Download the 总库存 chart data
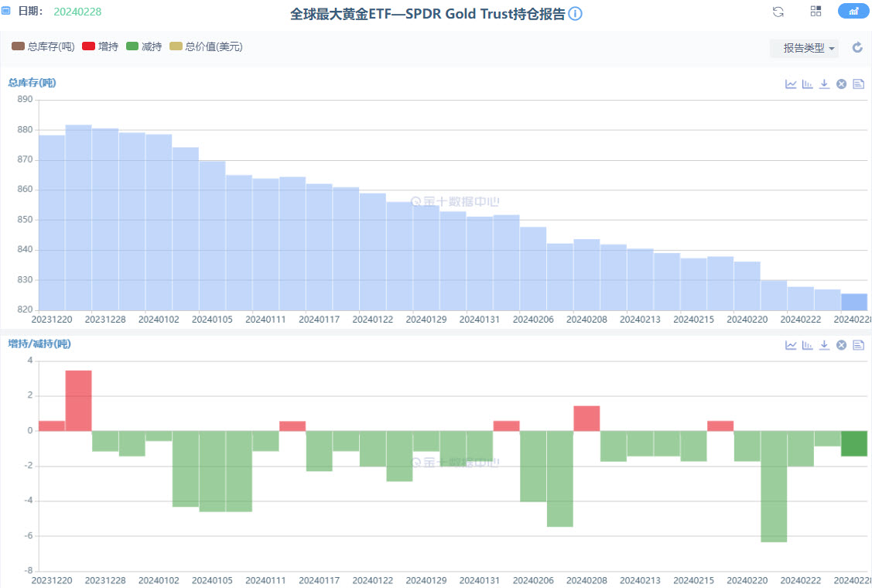Image resolution: width=872 pixels, height=588 pixels. click(x=824, y=84)
